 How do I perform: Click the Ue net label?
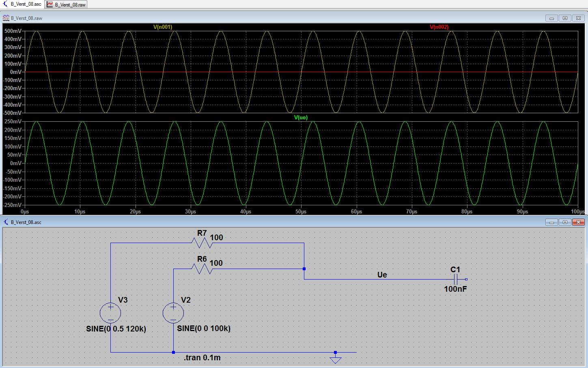[382, 275]
